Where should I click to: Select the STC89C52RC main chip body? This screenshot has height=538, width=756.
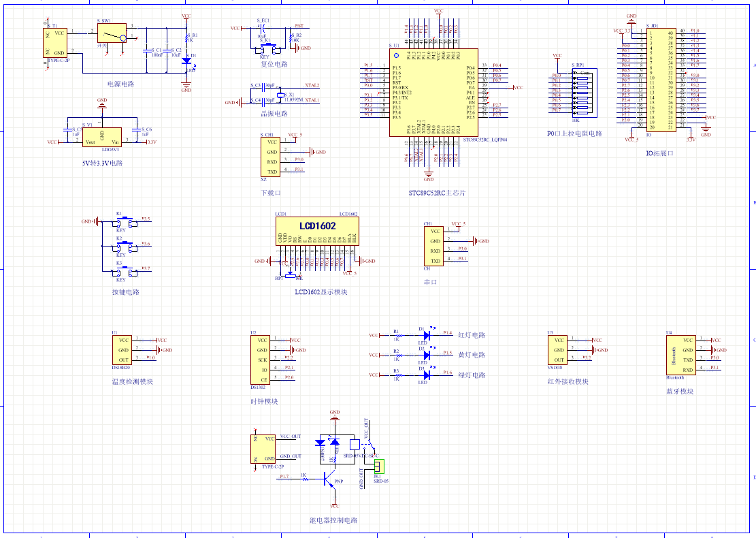(434, 92)
